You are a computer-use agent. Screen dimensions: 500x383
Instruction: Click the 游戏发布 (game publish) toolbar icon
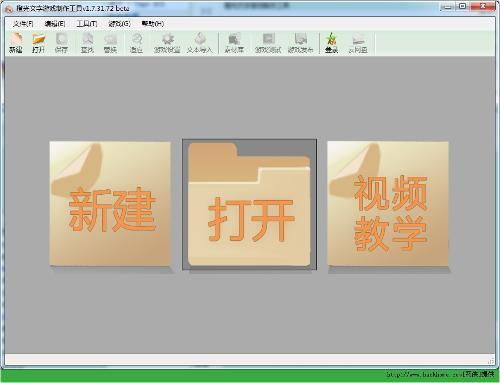tap(301, 43)
